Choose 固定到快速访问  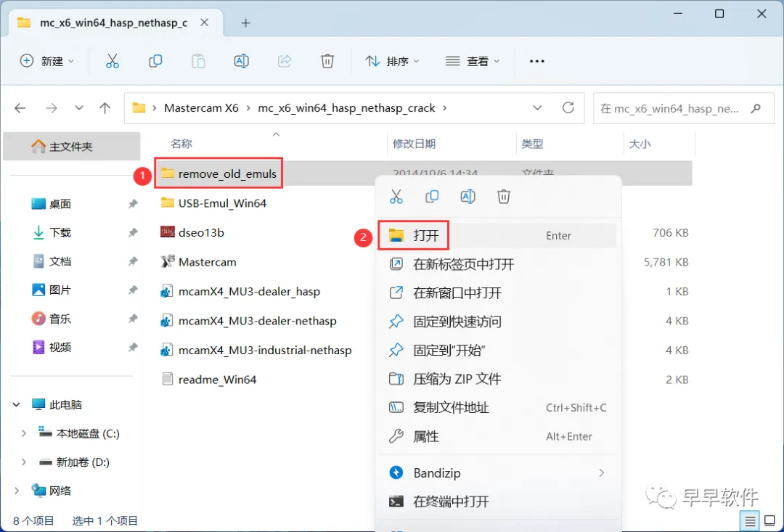pyautogui.click(x=497, y=322)
